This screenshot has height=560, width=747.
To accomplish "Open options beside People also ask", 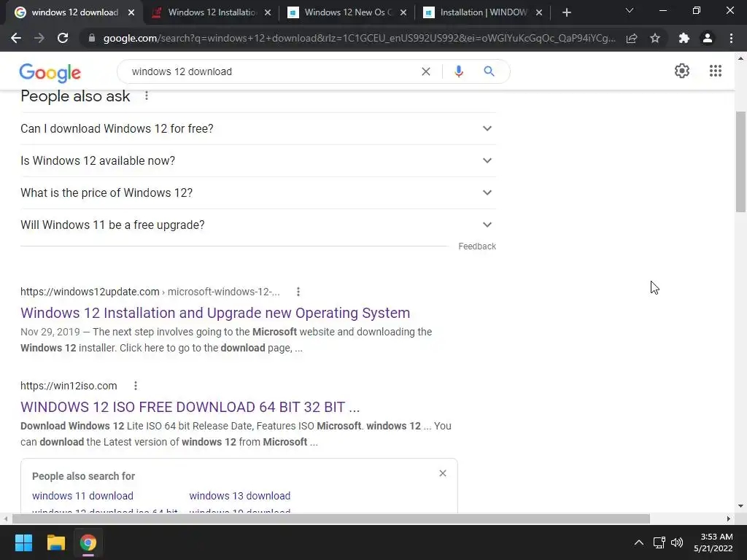I will click(146, 96).
